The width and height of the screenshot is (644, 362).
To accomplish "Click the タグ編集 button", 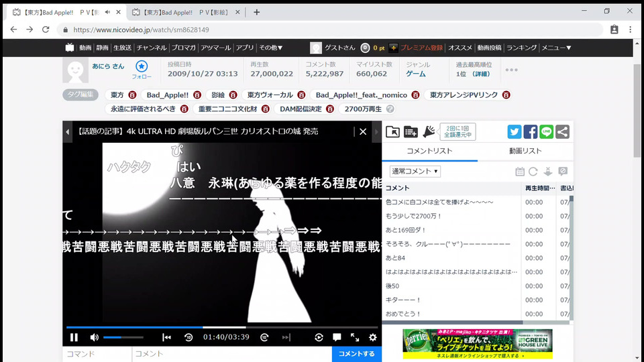I will 80,95.
